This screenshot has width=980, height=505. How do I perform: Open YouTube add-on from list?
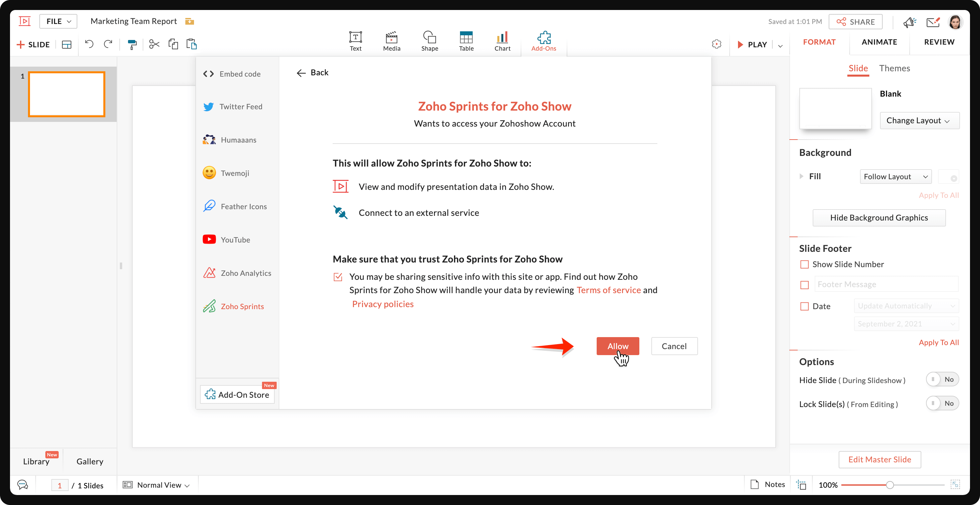pyautogui.click(x=235, y=240)
